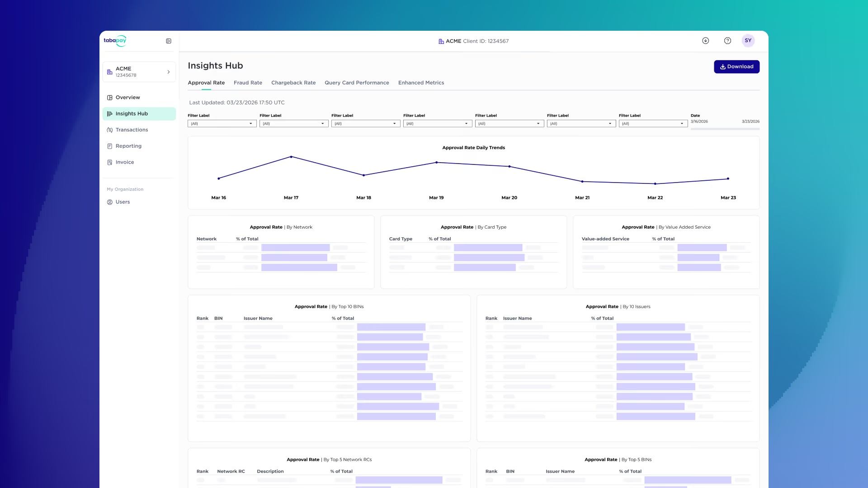This screenshot has height=488, width=868.
Task: Go to Overview in the sidebar
Action: (x=139, y=98)
